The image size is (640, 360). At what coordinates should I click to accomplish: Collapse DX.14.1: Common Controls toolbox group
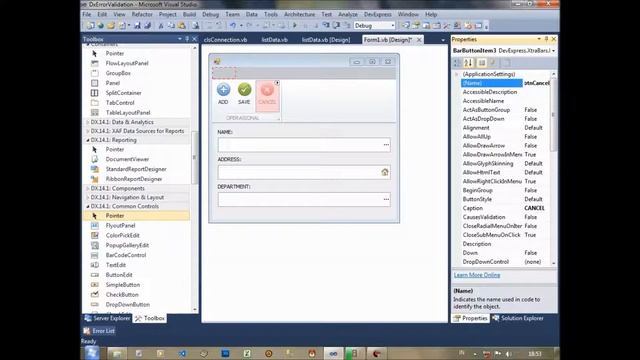[88, 207]
